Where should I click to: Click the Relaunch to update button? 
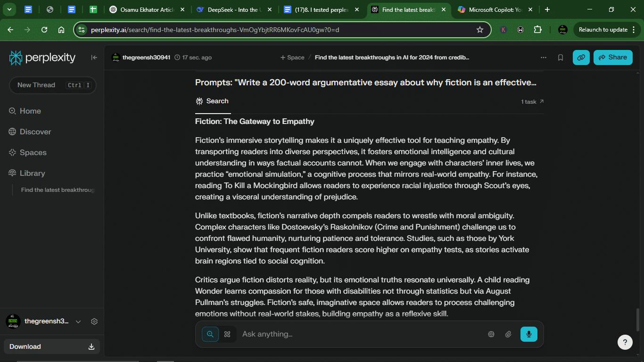(603, 30)
